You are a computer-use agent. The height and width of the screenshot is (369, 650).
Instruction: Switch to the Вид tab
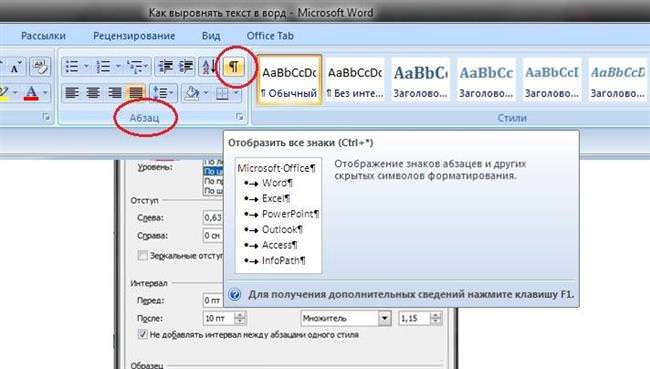(x=211, y=36)
